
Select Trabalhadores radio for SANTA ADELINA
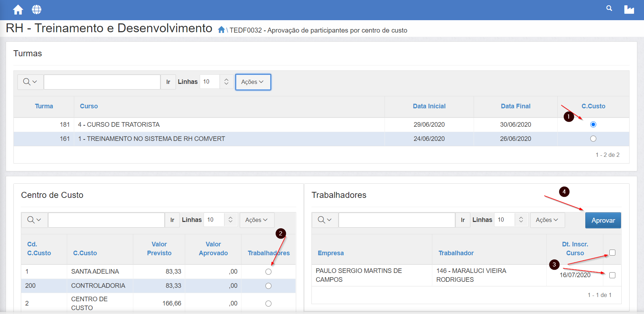tap(268, 272)
